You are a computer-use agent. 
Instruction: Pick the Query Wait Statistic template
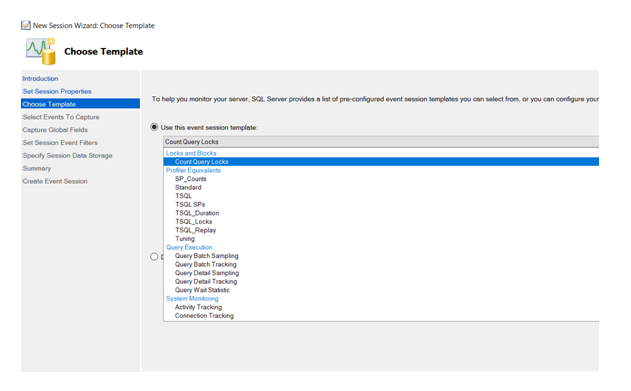pyautogui.click(x=202, y=290)
